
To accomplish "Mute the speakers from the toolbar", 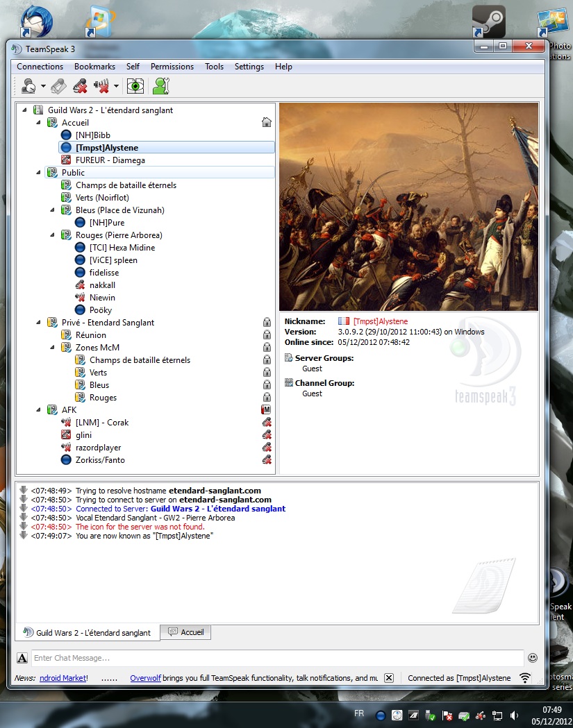I will [101, 86].
